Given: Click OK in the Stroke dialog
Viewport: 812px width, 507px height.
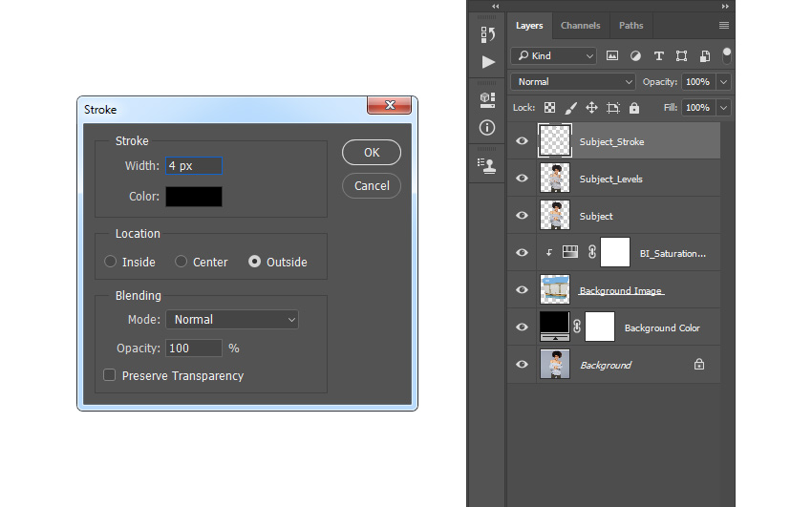Looking at the screenshot, I should [x=372, y=153].
